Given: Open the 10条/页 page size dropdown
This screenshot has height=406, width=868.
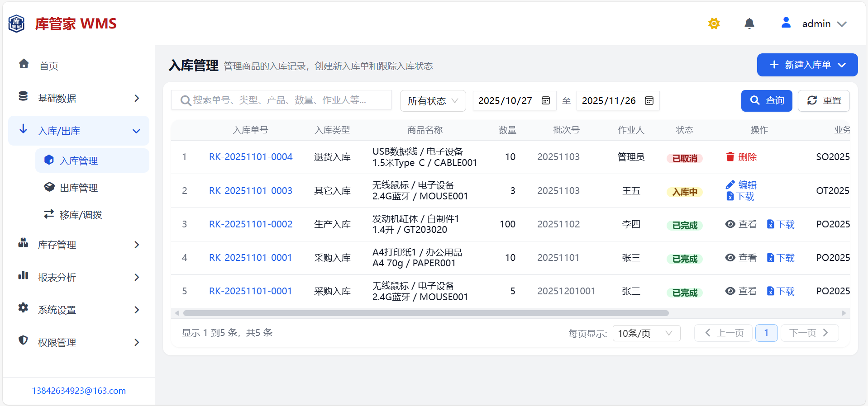Looking at the screenshot, I should [x=646, y=333].
